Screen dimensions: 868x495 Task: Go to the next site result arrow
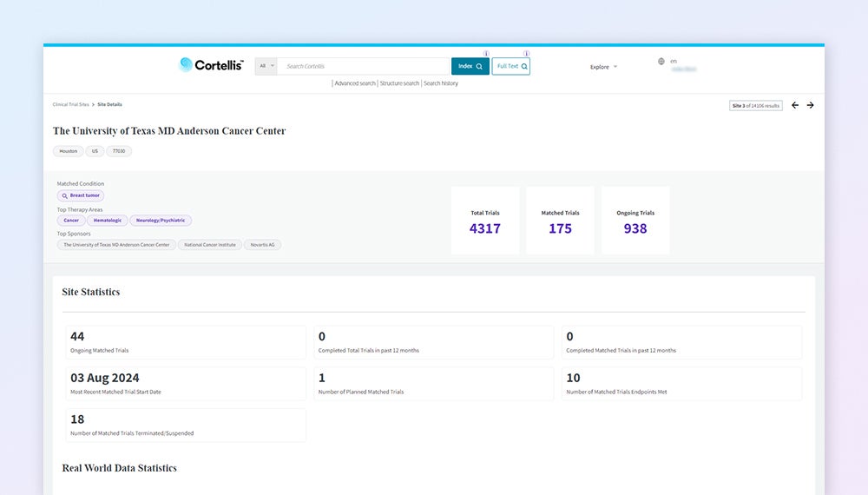click(811, 105)
